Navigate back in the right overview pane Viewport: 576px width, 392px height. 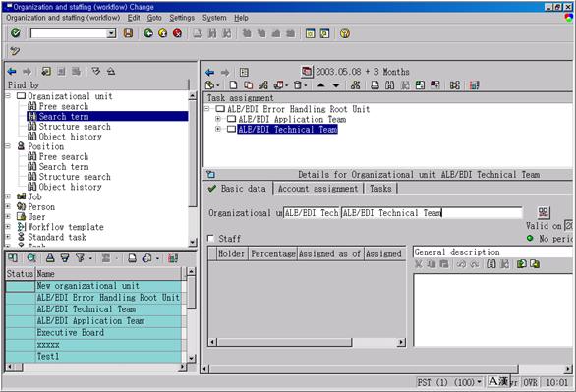pyautogui.click(x=209, y=72)
